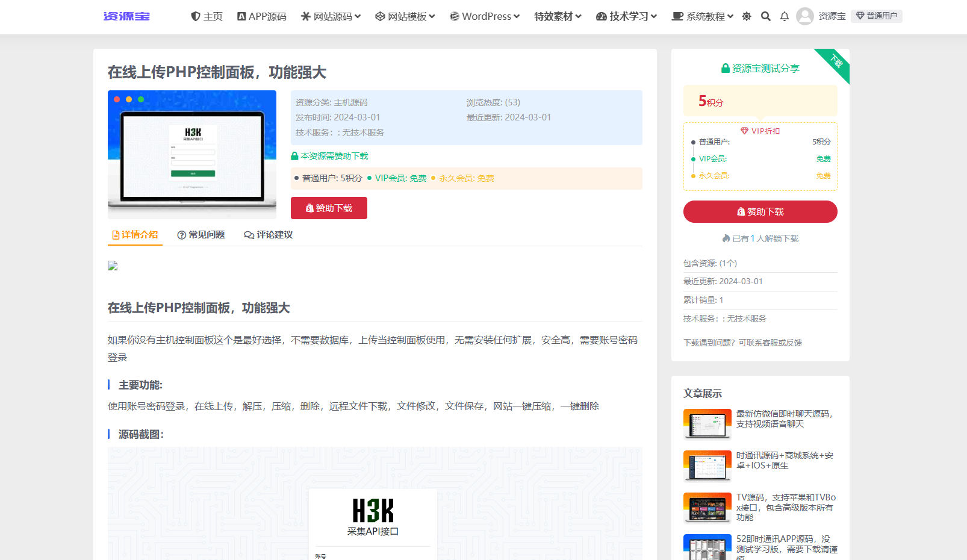Click the 资源宝 site logo
967x560 pixels.
coord(126,16)
